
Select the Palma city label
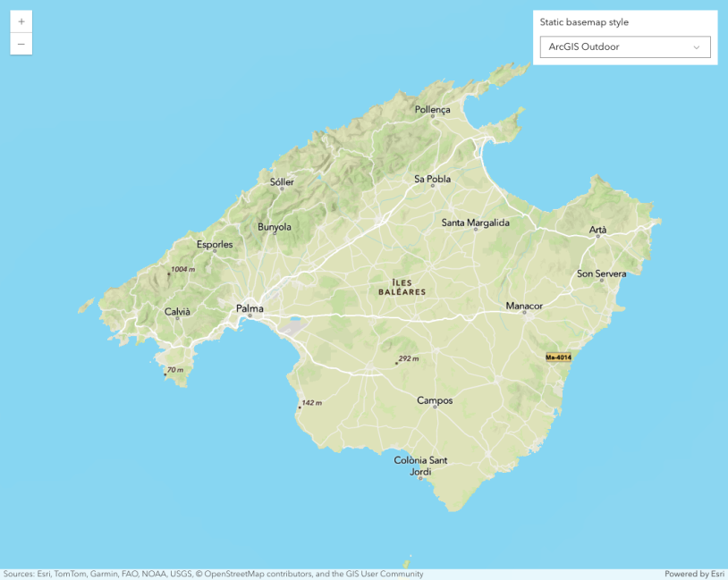(x=249, y=308)
